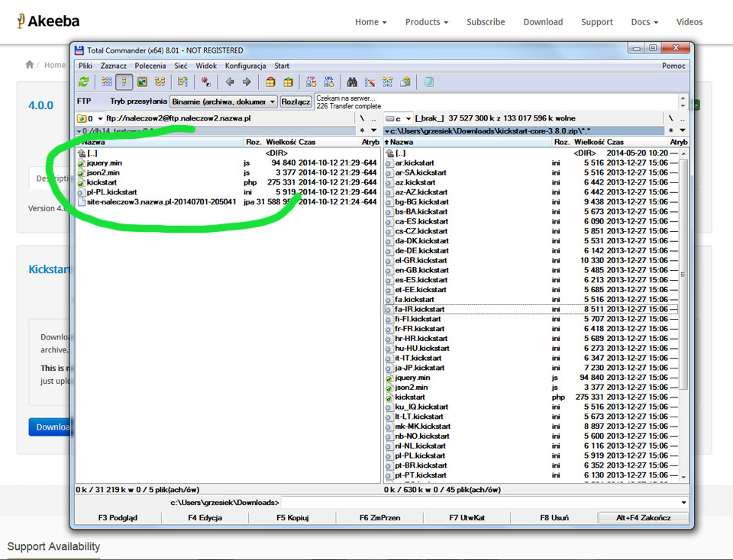The image size is (733, 560).
Task: Go Forward with right arrow icon
Action: point(247,82)
